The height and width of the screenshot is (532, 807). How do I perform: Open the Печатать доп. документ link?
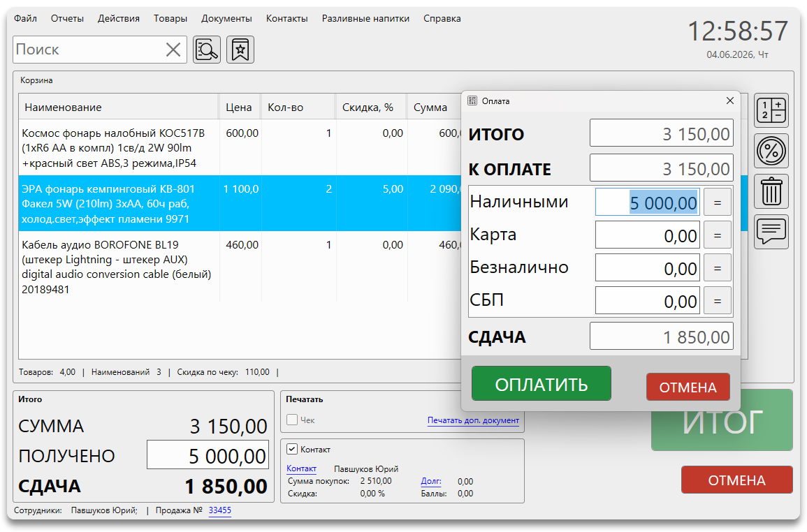473,420
